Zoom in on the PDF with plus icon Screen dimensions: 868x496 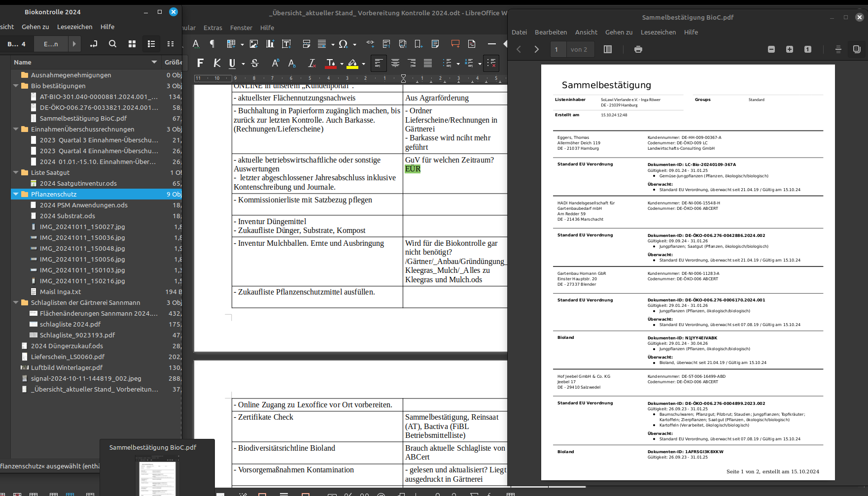(790, 49)
